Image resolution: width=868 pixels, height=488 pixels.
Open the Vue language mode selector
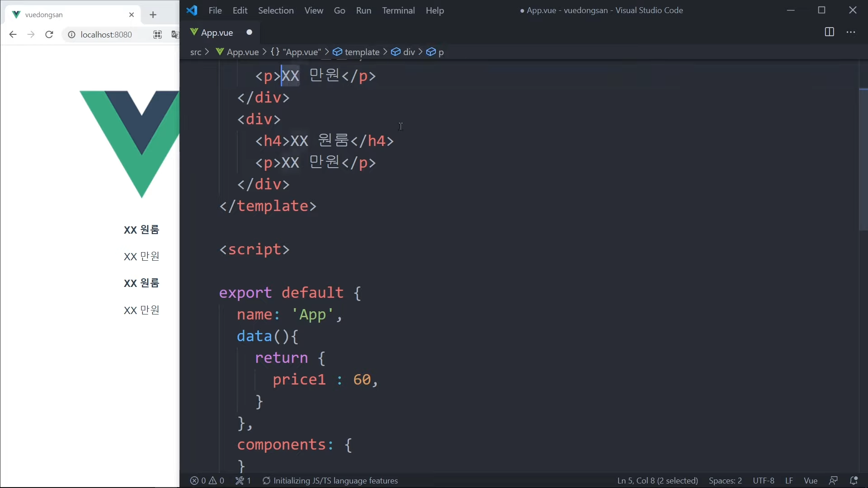coord(810,480)
